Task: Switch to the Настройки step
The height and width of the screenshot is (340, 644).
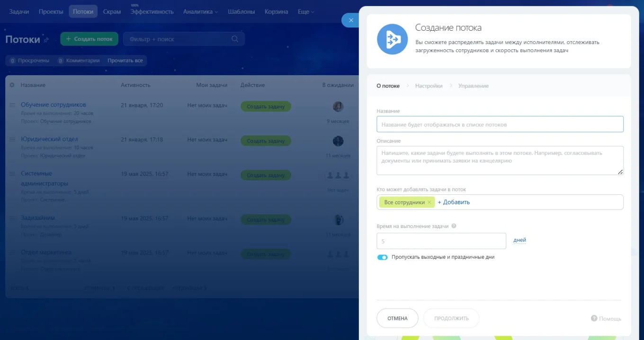Action: 428,86
